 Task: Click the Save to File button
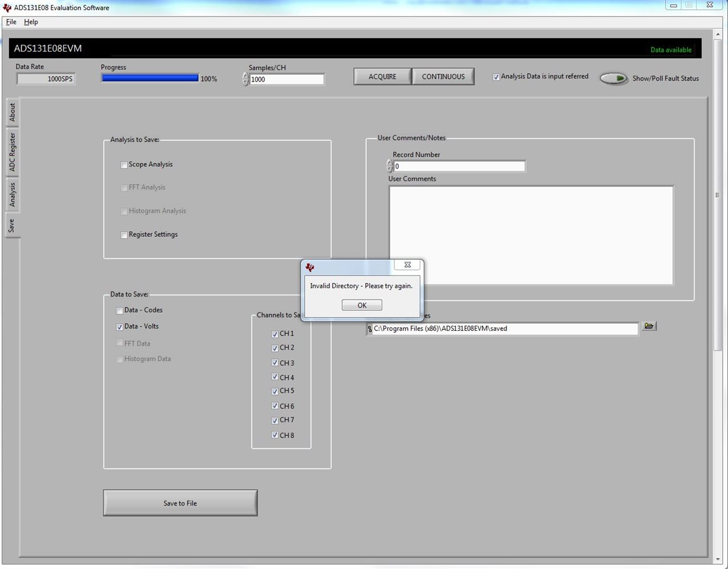point(180,503)
